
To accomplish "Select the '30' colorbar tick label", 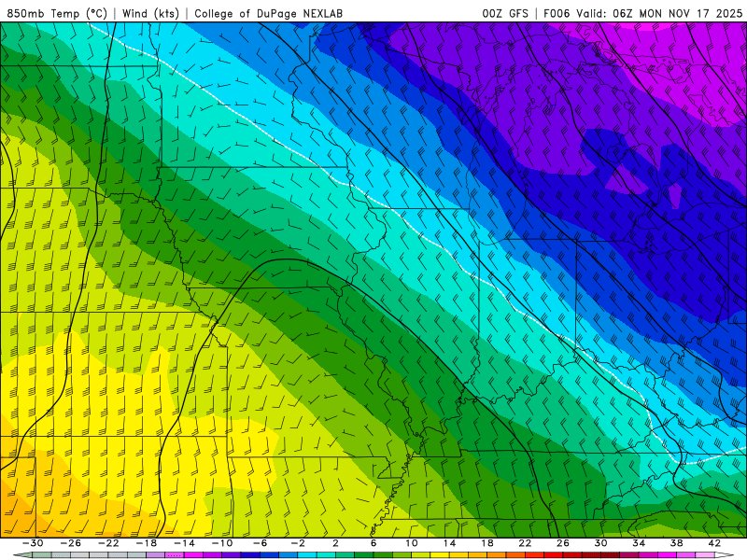I will [600, 543].
